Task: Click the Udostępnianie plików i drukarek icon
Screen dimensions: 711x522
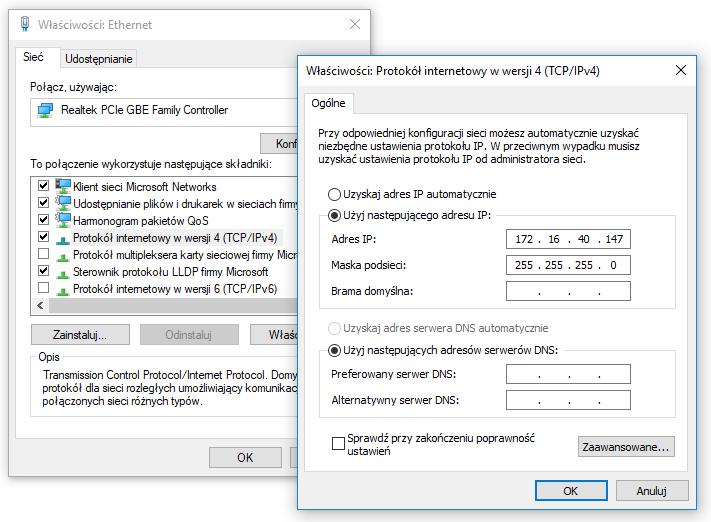Action: [x=63, y=203]
